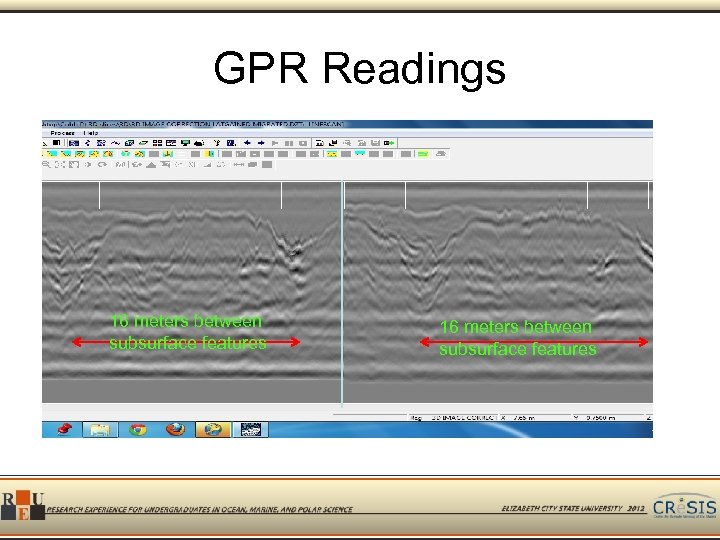
Task: Click the green bar icon in second toolbar
Action: point(423,154)
